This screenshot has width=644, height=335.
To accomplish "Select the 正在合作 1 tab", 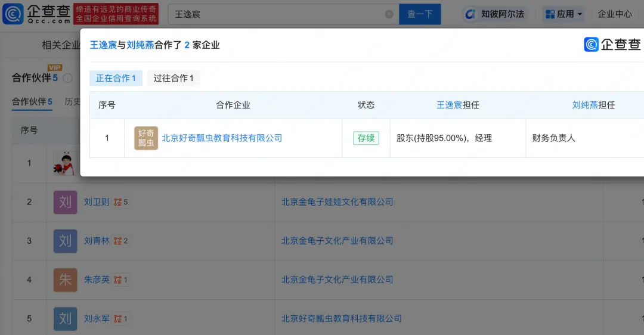I will point(116,78).
